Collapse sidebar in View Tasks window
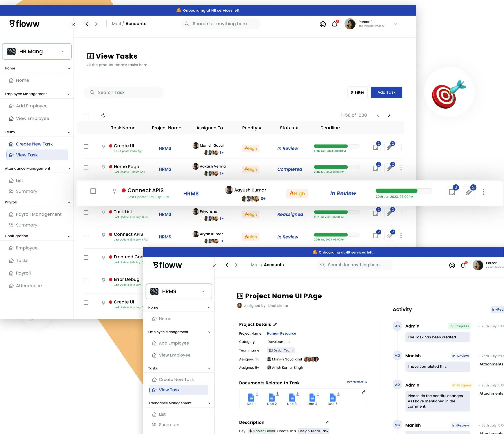504x434 pixels. pyautogui.click(x=73, y=24)
